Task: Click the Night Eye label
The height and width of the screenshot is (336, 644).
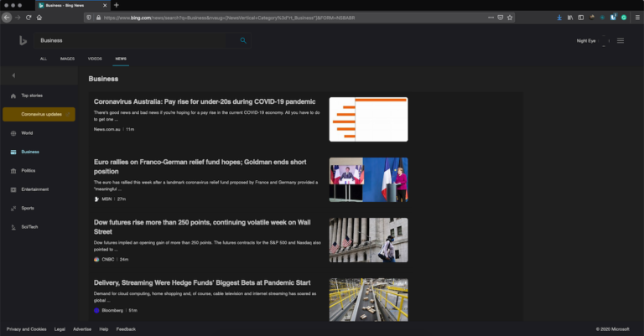Action: point(586,40)
